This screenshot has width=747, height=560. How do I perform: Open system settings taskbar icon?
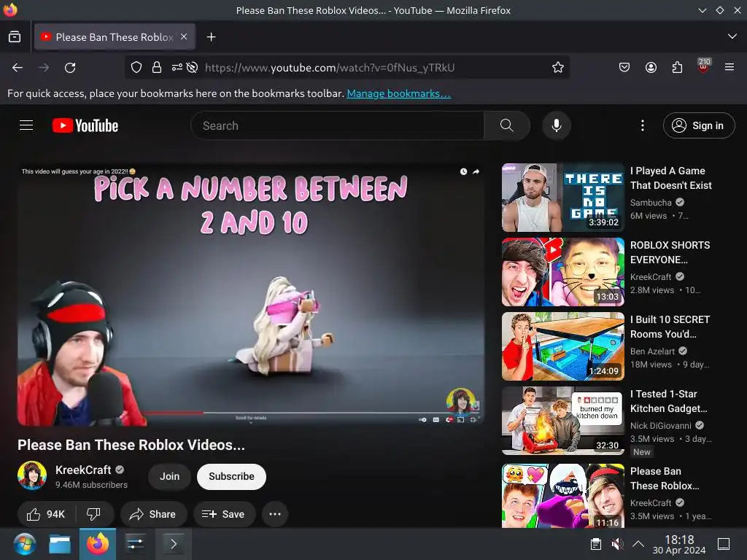click(x=136, y=544)
